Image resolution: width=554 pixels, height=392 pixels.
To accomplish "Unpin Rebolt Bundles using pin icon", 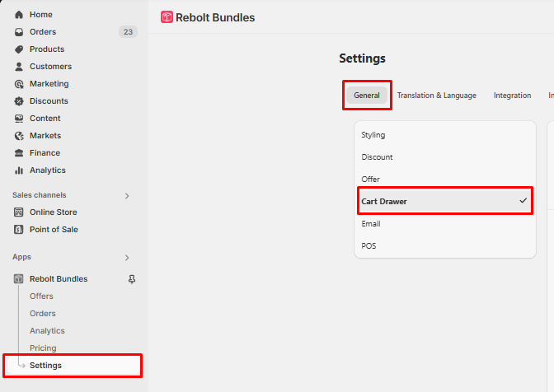I will pos(132,279).
